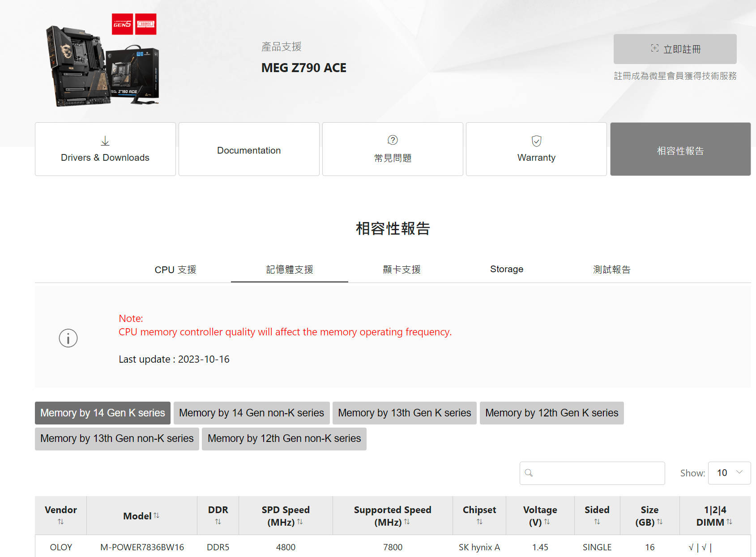This screenshot has height=557, width=756.
Task: Sort table by DDR column arrows
Action: point(218,522)
